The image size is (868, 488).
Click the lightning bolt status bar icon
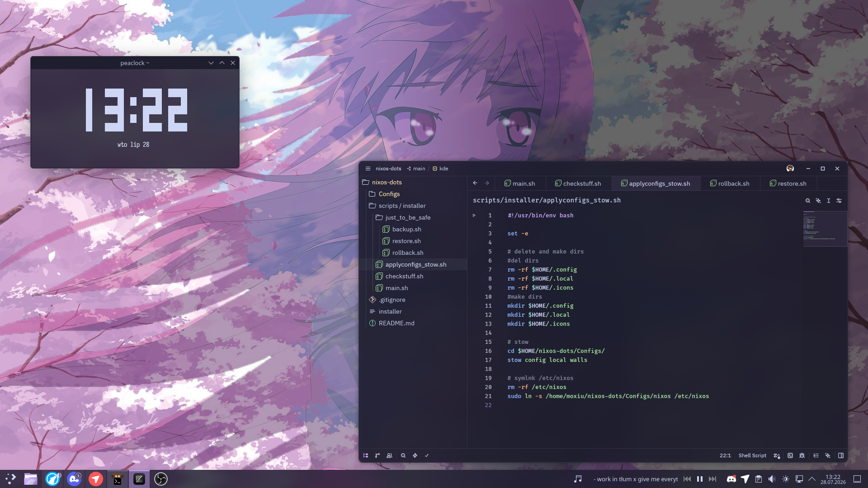tap(415, 455)
